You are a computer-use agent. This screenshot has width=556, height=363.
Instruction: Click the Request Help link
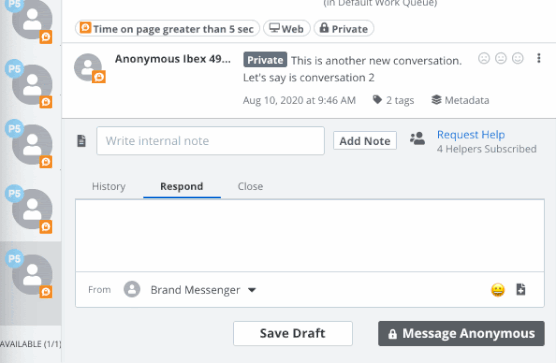(x=471, y=135)
